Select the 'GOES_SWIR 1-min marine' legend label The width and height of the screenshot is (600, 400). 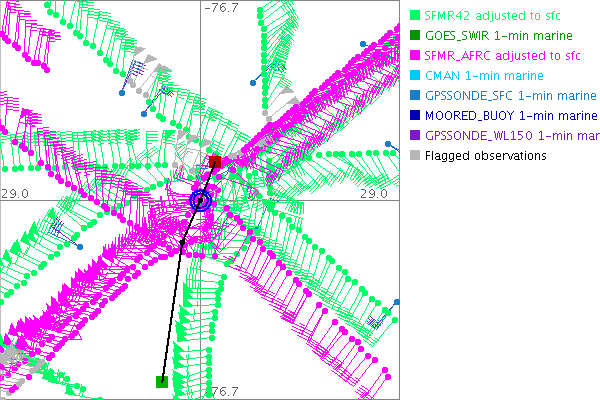point(493,36)
